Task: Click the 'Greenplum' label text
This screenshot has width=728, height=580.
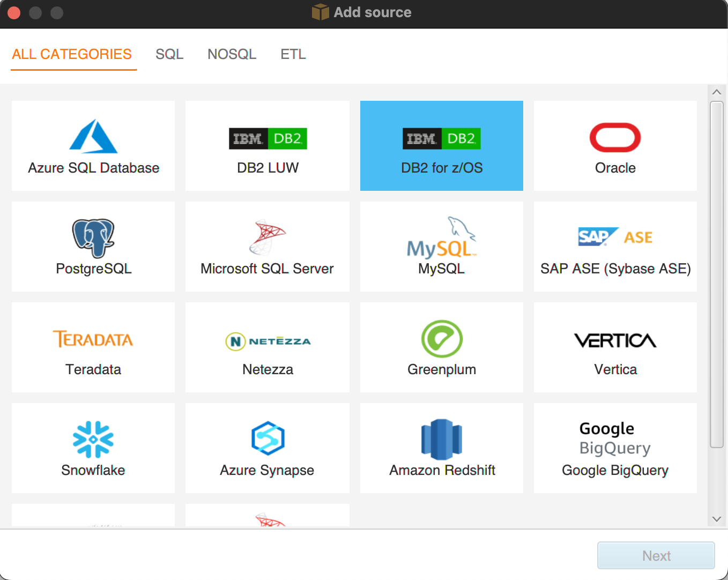Action: [x=442, y=369]
